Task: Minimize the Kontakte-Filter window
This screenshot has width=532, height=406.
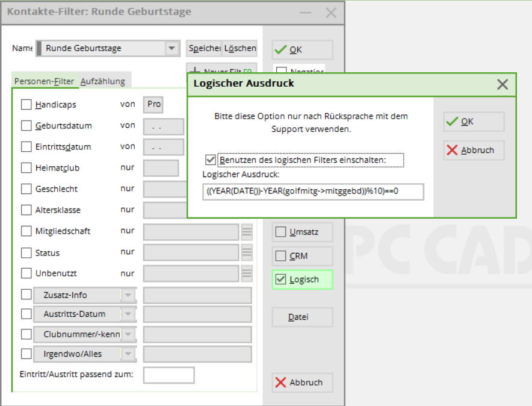Action: click(x=305, y=13)
